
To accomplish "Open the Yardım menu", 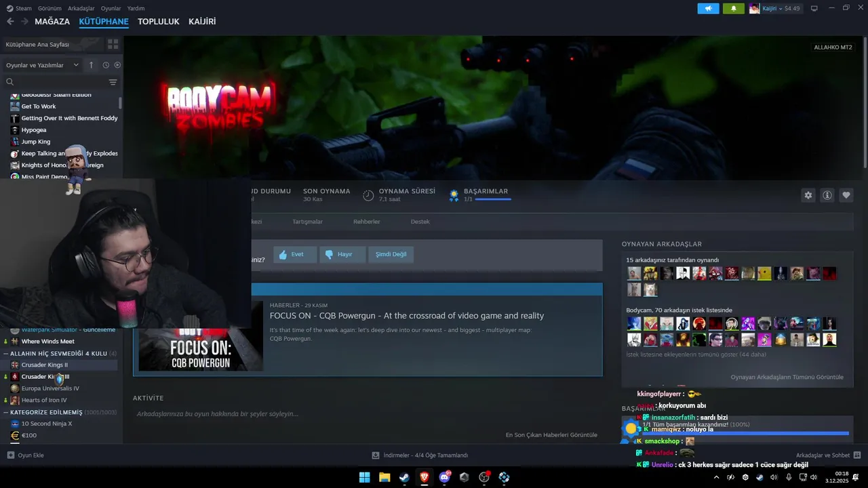I will [x=136, y=8].
